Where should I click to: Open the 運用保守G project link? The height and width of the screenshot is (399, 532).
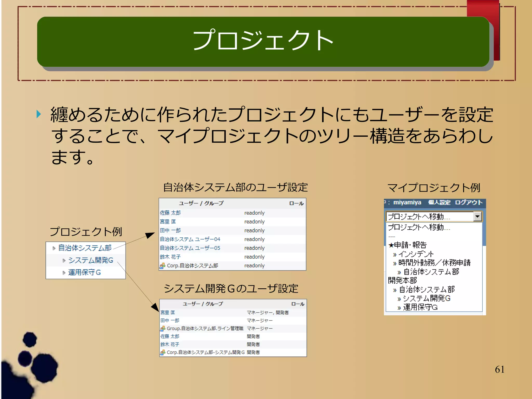pos(84,272)
